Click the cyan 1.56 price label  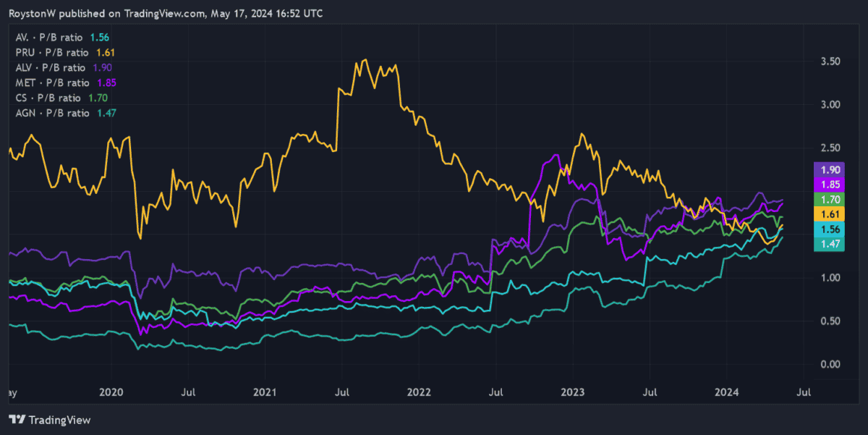click(x=829, y=229)
